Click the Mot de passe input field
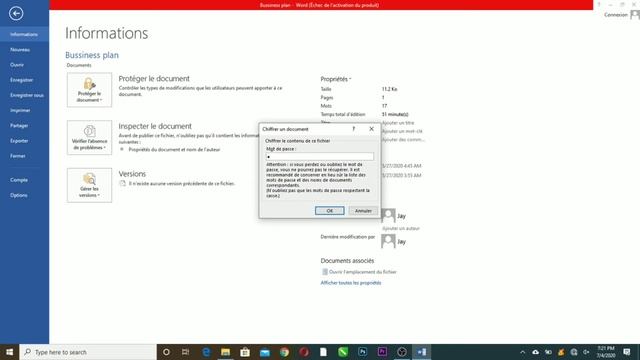The width and height of the screenshot is (640, 360). [320, 157]
